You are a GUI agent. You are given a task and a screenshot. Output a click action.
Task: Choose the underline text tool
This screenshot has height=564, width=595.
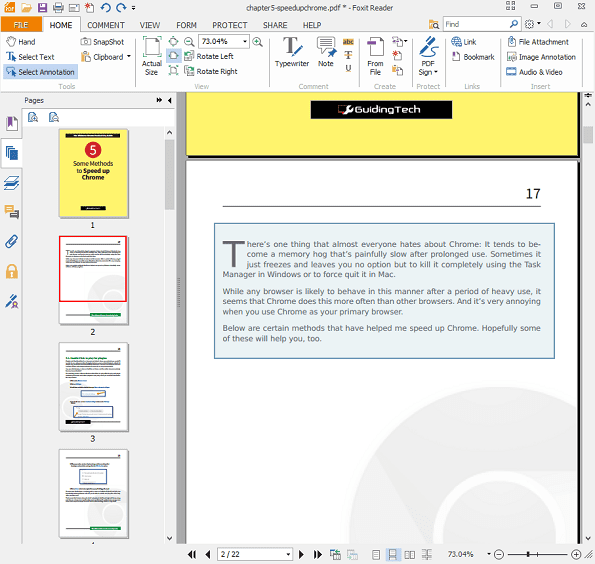coord(348,68)
